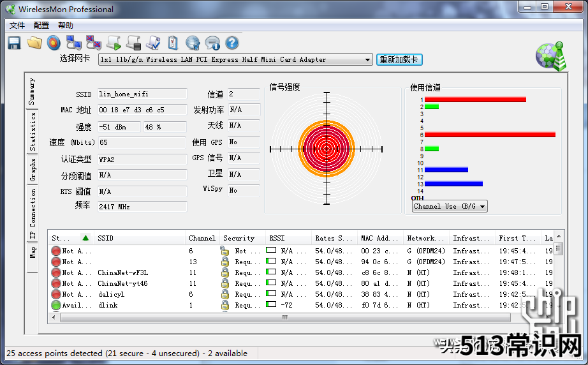
Task: Click the blue channel 11 usage bar
Action: click(446, 170)
